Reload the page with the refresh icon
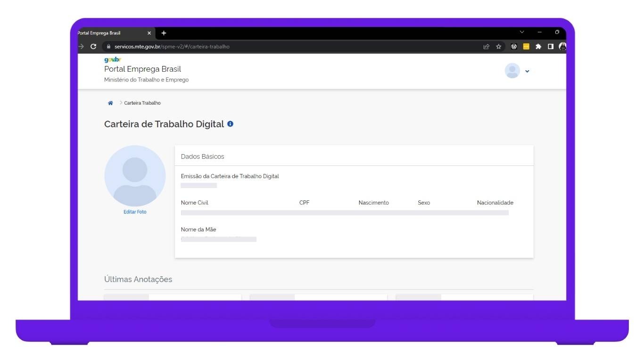The width and height of the screenshot is (644, 362). pyautogui.click(x=93, y=47)
